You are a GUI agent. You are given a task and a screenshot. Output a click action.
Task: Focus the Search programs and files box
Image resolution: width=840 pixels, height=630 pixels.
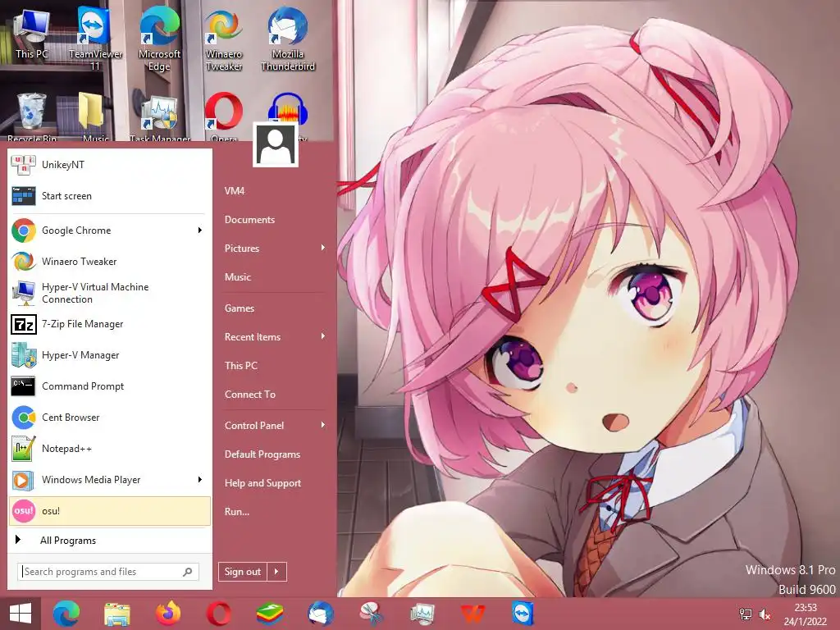(102, 572)
